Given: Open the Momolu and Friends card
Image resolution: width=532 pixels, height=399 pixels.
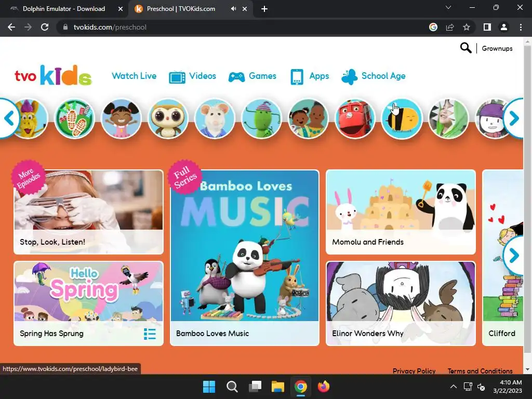Looking at the screenshot, I should click(401, 212).
